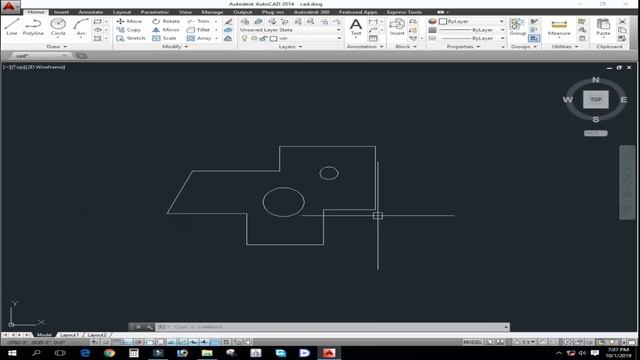Activate the Copy command

pos(129,30)
